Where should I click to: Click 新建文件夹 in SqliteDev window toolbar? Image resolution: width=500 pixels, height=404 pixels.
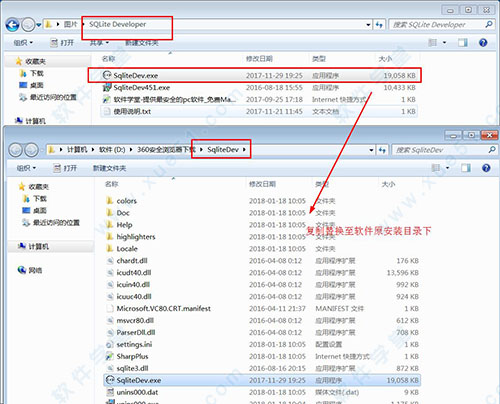point(109,168)
